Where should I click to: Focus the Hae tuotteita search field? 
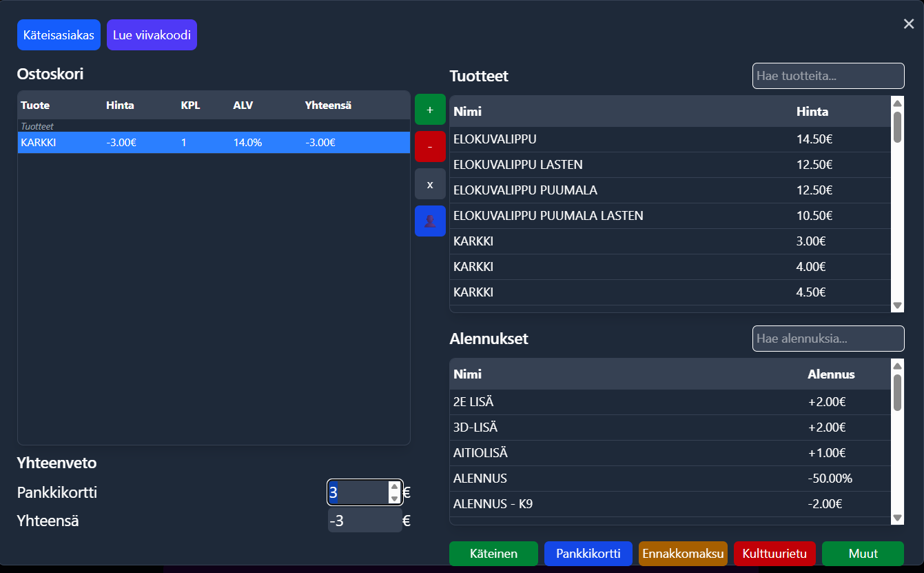pos(828,76)
